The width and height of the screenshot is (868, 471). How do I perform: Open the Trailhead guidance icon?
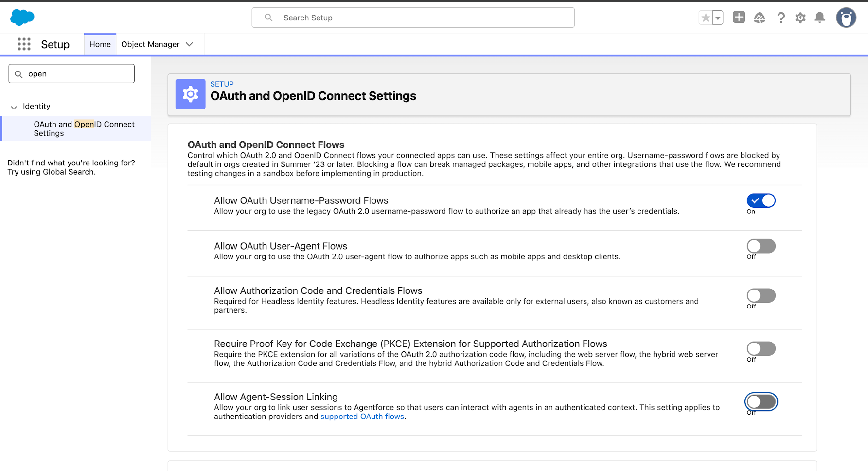760,18
